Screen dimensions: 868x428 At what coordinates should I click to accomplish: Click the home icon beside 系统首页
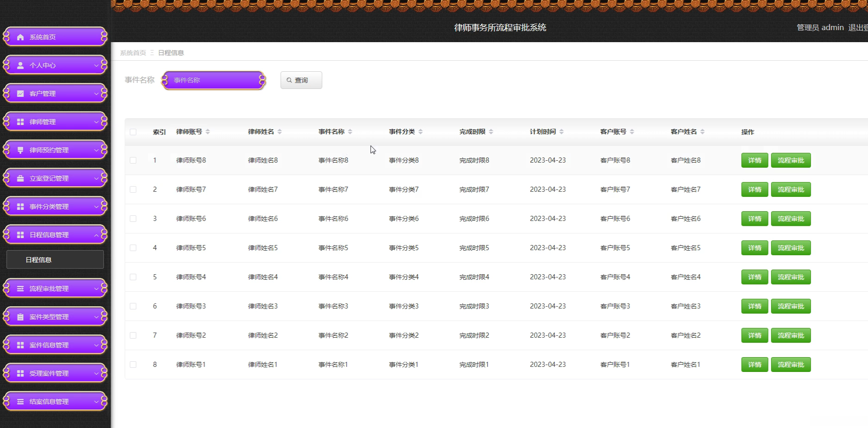coord(20,37)
